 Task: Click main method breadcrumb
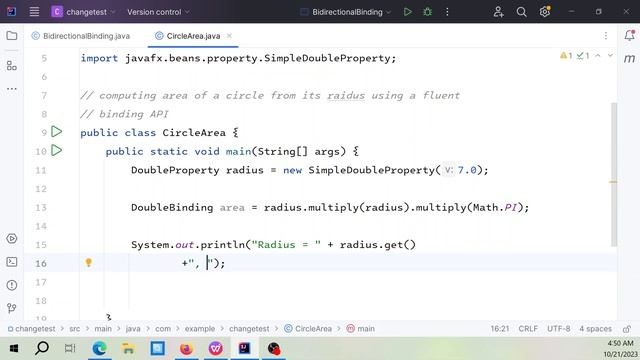pyautogui.click(x=361, y=329)
